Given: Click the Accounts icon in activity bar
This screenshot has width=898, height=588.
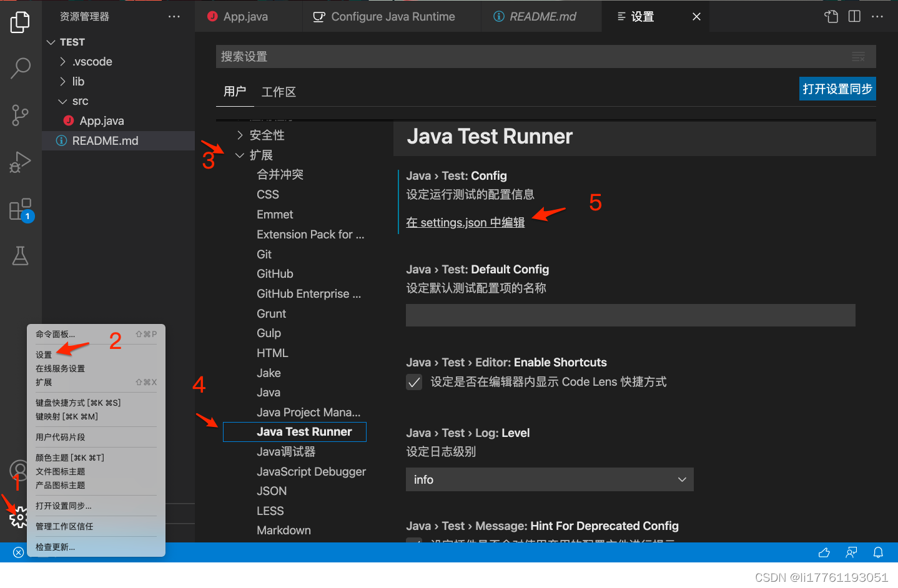Looking at the screenshot, I should 18,469.
